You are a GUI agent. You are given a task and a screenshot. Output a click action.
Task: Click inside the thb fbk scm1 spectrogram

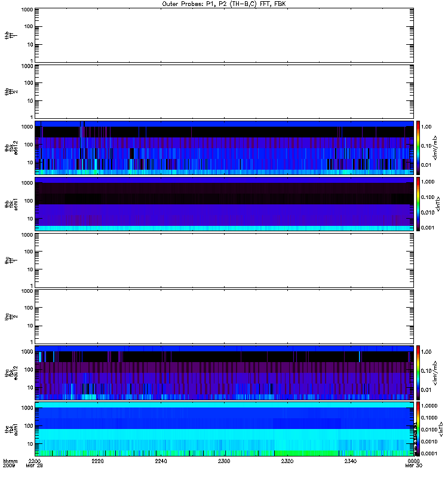pyautogui.click(x=225, y=204)
